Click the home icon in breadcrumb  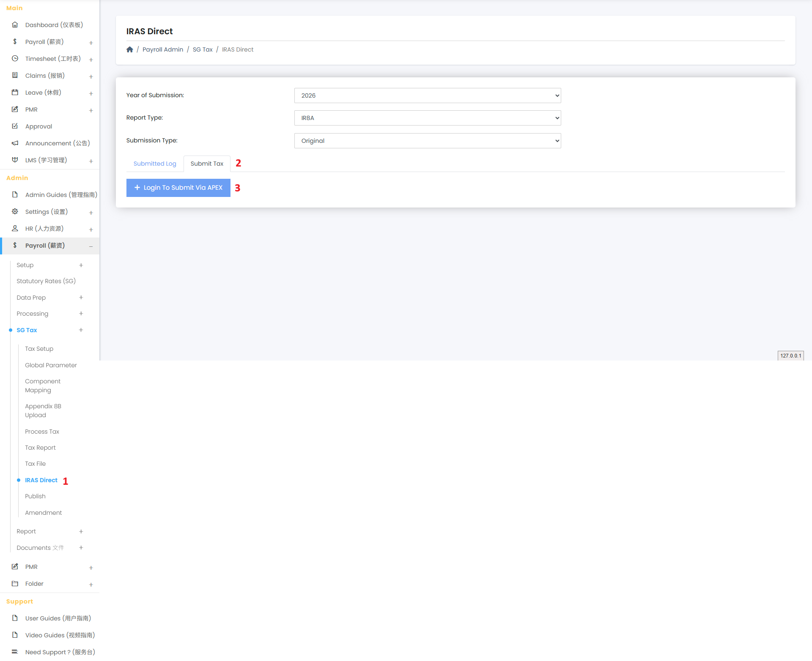(130, 49)
